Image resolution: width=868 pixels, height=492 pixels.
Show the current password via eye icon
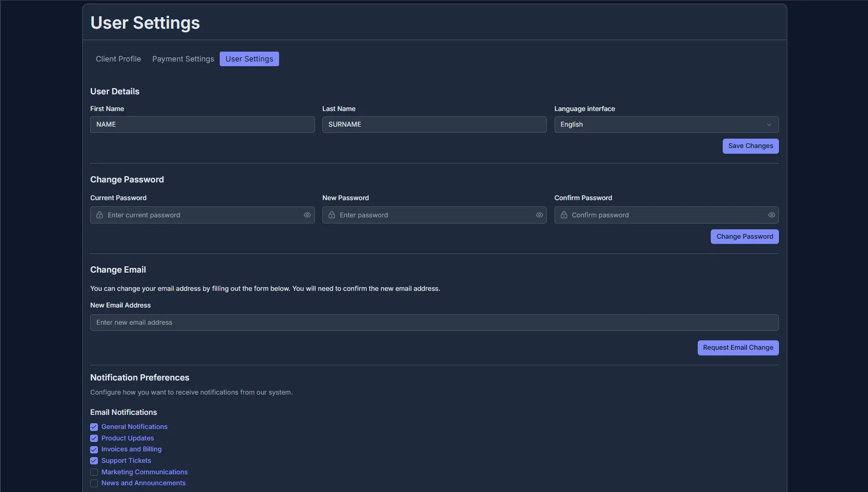tap(307, 215)
